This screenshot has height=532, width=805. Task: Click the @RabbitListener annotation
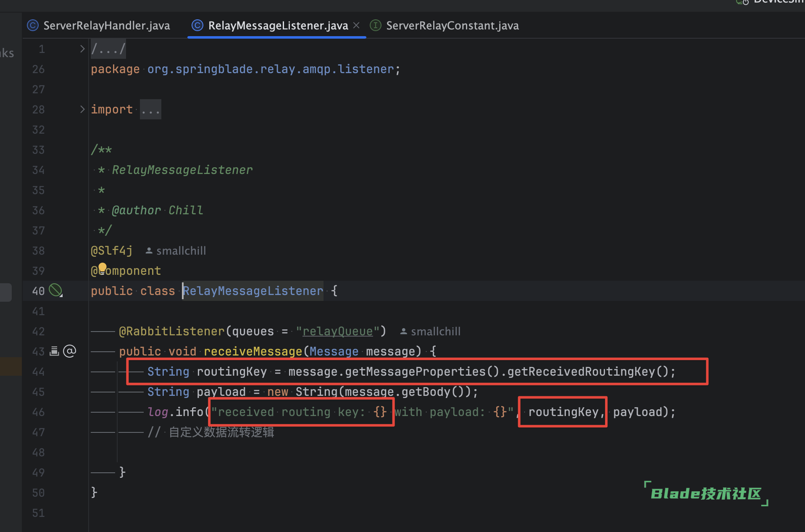[172, 332]
